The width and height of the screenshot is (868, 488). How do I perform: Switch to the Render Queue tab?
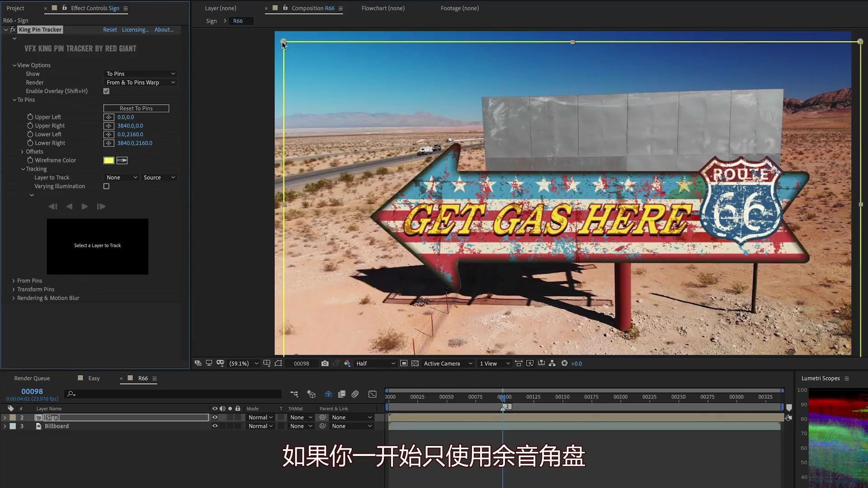32,378
